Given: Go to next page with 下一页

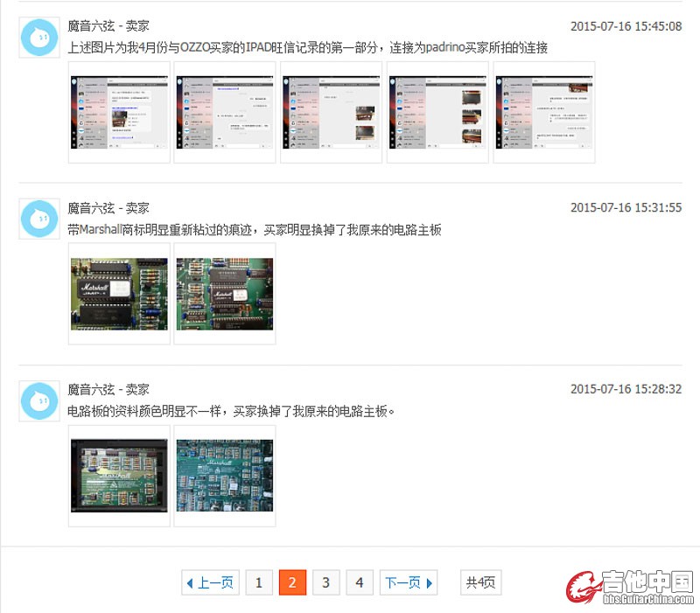Looking at the screenshot, I should (x=408, y=582).
